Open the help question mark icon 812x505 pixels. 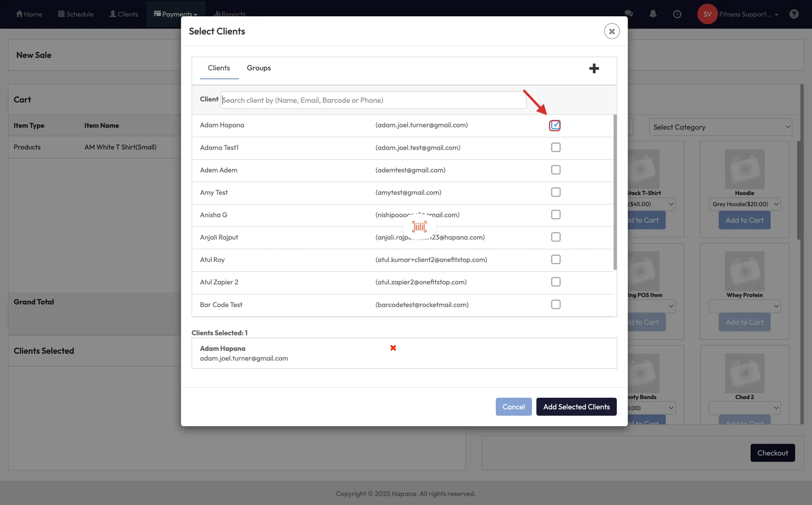click(x=793, y=14)
